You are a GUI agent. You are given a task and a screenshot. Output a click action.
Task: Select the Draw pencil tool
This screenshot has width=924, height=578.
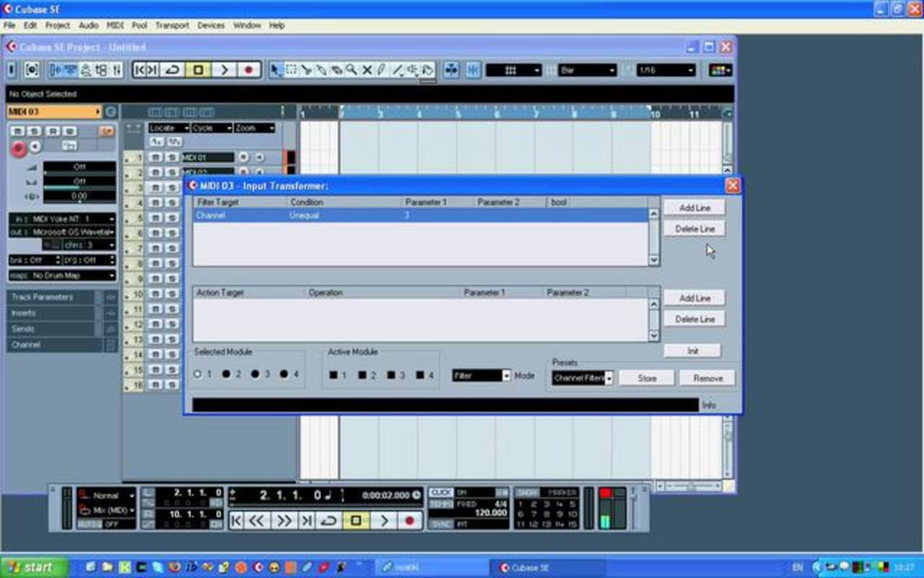tap(382, 70)
